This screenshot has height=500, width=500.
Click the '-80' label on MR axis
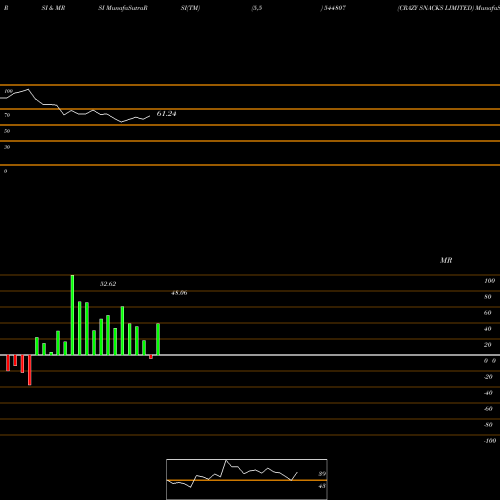point(488,425)
